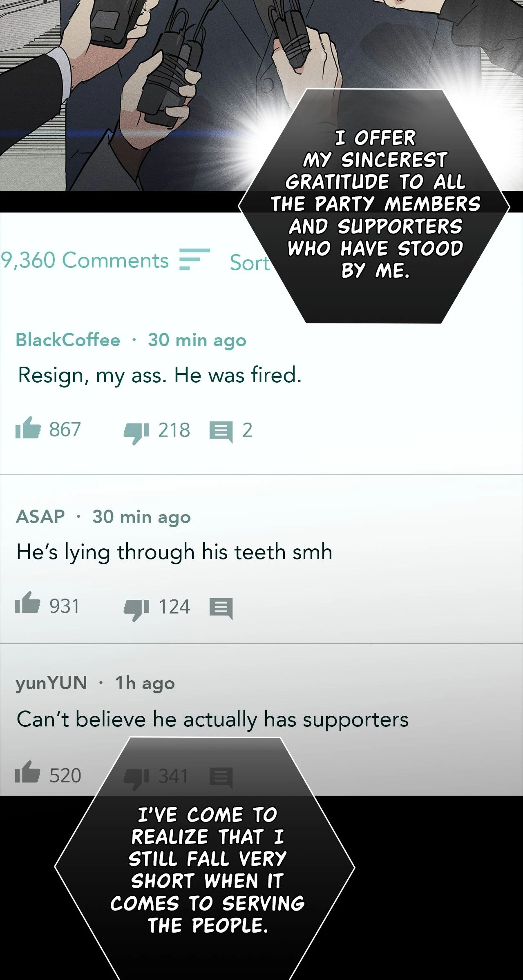Open BlackCoffee's user profile
523x980 pixels.
click(68, 340)
